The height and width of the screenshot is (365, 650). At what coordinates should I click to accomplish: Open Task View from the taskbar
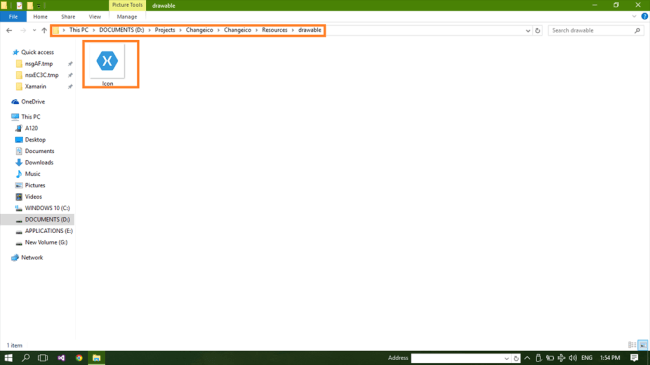tap(43, 358)
